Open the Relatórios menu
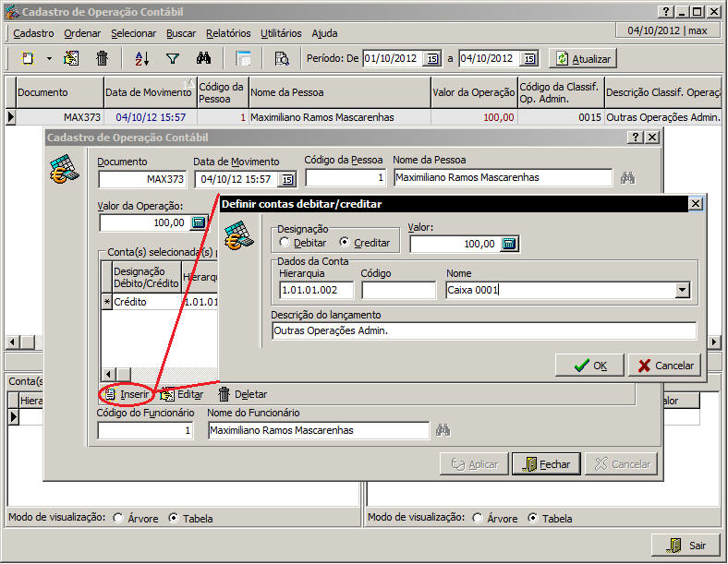Screen dimensions: 728x564 point(228,32)
